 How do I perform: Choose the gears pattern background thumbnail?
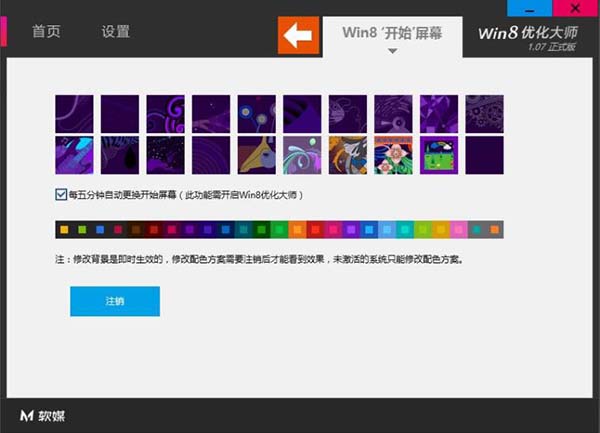(x=484, y=114)
